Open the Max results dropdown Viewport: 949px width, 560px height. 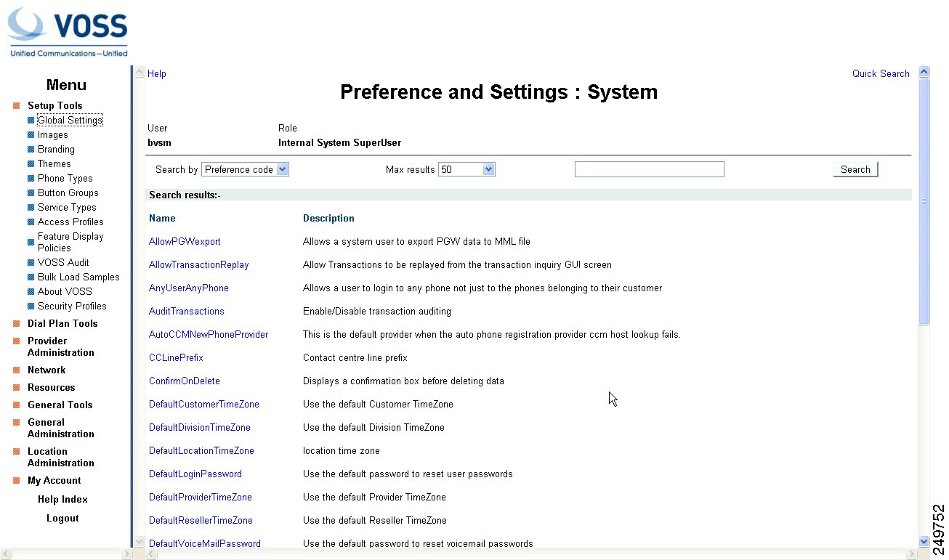pyautogui.click(x=467, y=169)
